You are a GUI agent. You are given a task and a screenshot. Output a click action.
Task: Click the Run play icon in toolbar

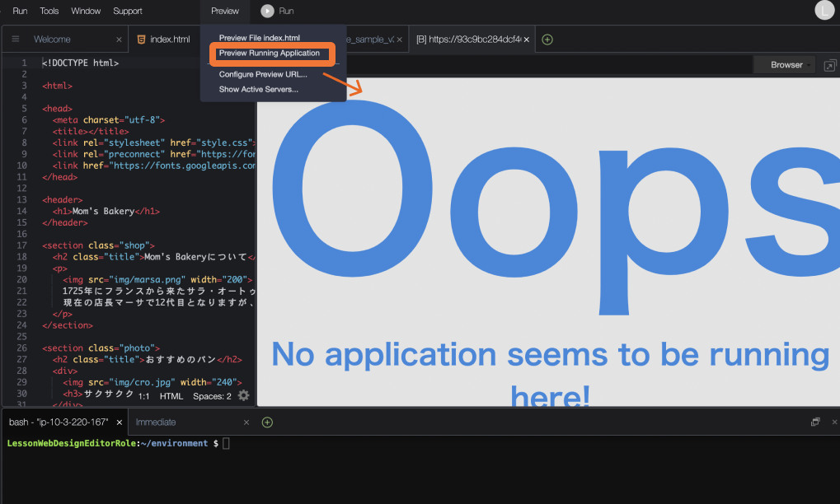[x=268, y=11]
